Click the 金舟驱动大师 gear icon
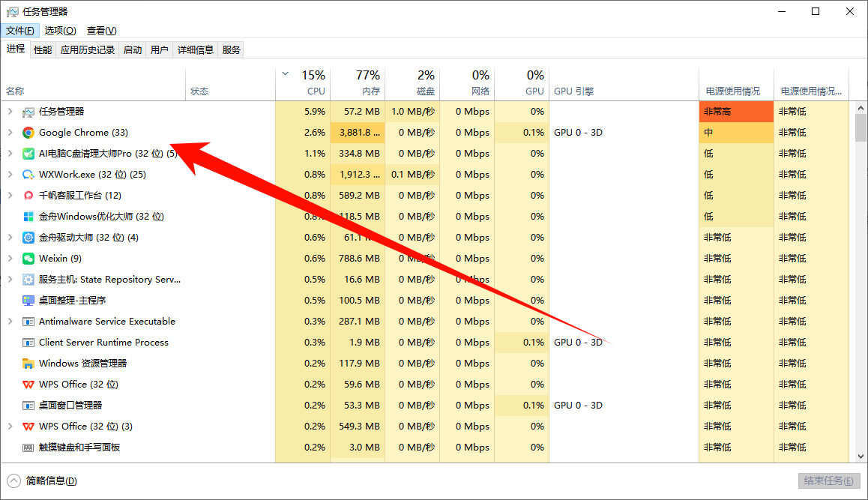The image size is (868, 500). (28, 238)
